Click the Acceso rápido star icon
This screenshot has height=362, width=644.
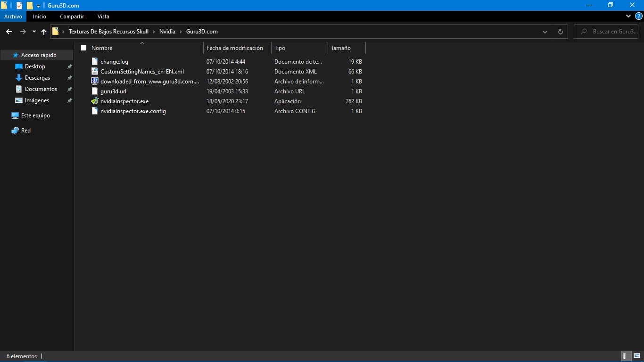[x=16, y=55]
